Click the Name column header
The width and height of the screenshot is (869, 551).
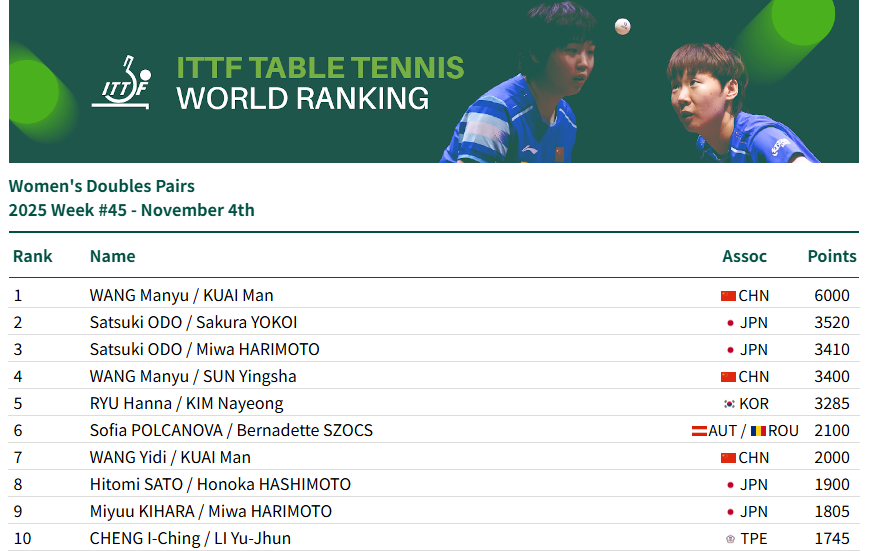[x=112, y=256]
